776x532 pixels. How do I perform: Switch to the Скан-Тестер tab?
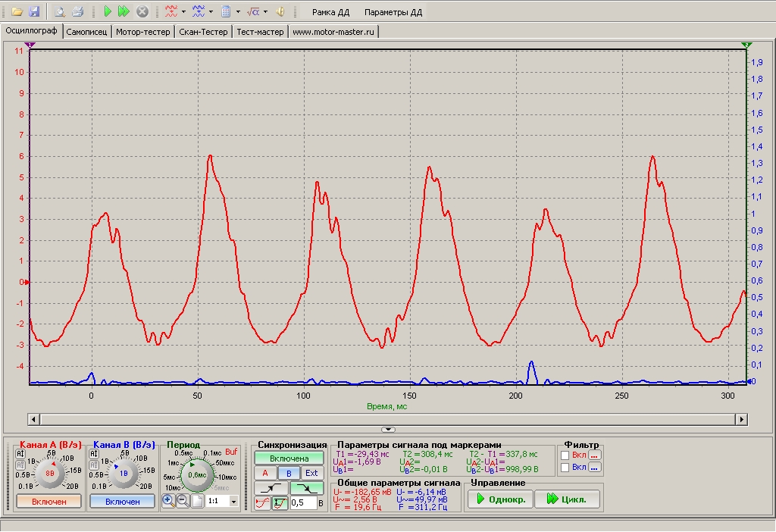pyautogui.click(x=203, y=32)
